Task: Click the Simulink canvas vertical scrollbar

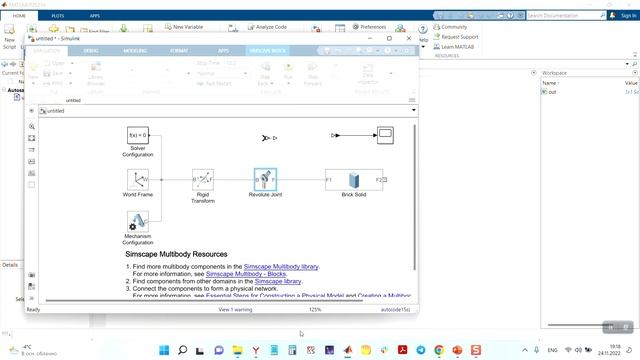Action: 415,197
